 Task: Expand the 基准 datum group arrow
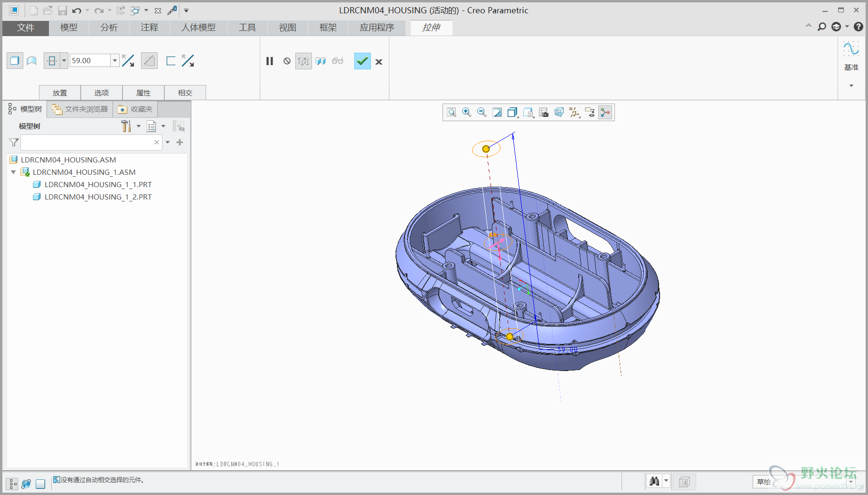click(x=851, y=86)
